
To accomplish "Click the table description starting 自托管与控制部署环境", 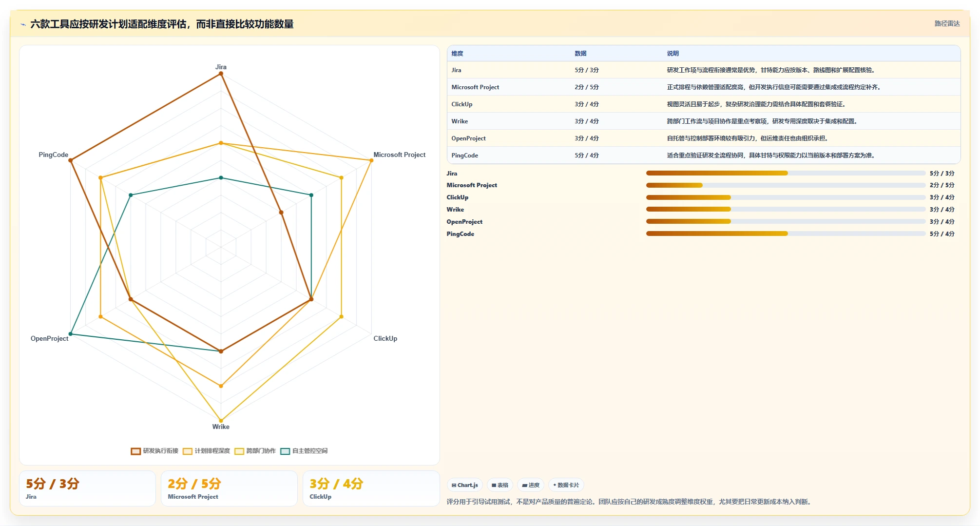I will [x=749, y=138].
